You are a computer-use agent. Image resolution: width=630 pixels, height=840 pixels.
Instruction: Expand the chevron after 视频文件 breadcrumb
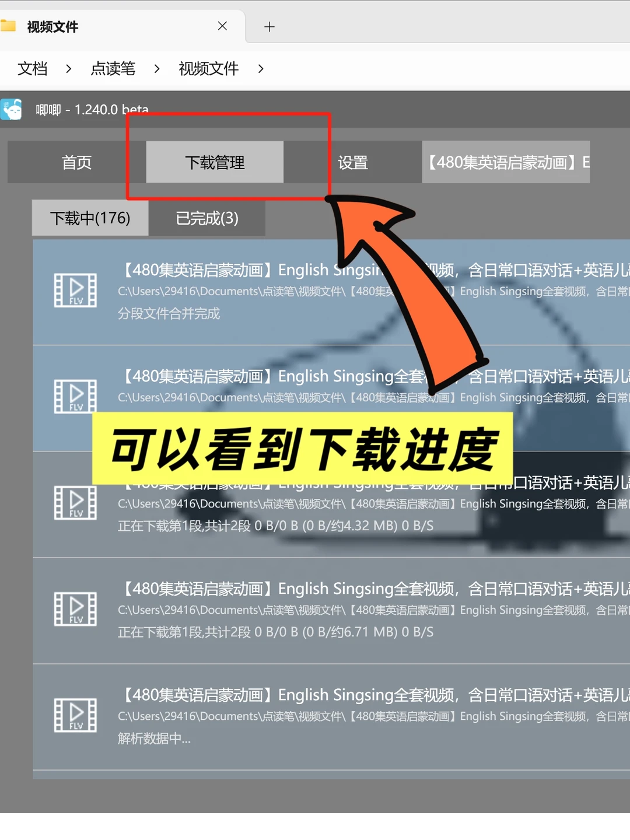260,69
